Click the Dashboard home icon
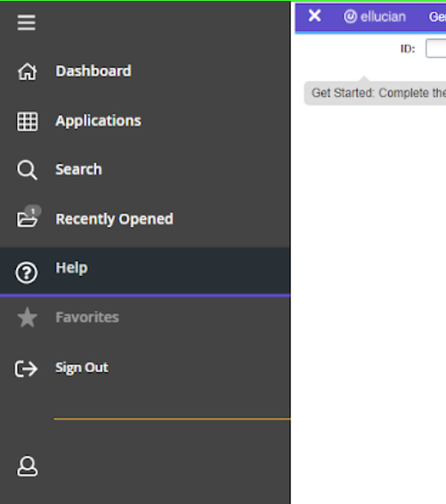Screen dimensions: 446x504 coord(27,71)
